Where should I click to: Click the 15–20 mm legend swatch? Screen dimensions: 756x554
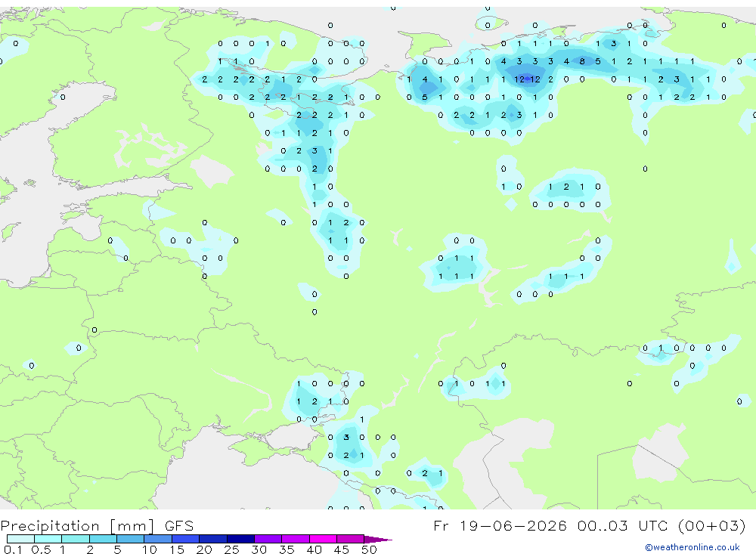(186, 539)
